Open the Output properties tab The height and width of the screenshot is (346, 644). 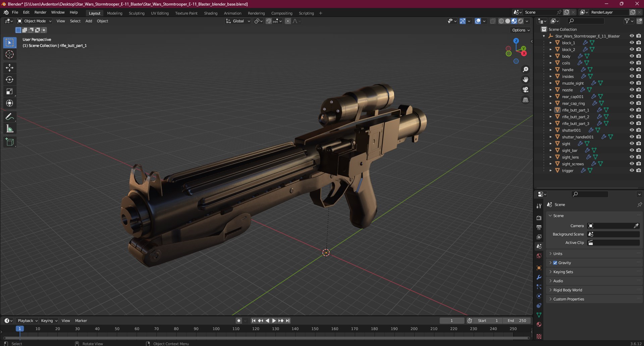pos(539,227)
